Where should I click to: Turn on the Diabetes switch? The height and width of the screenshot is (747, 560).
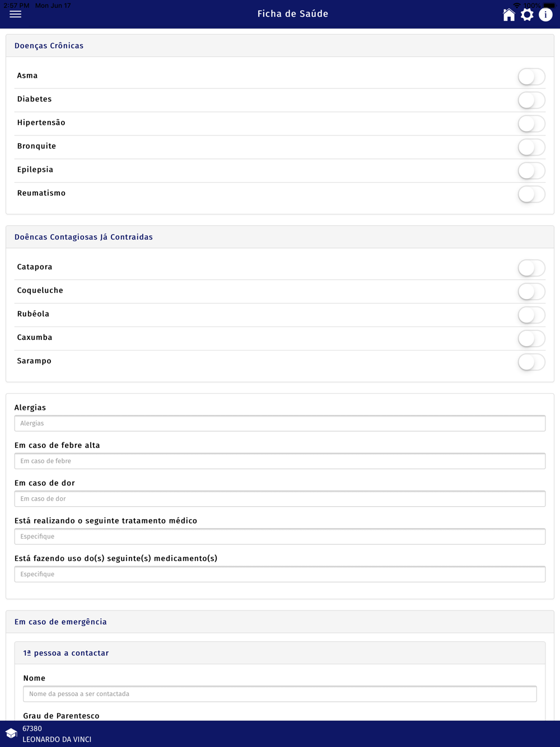click(531, 100)
